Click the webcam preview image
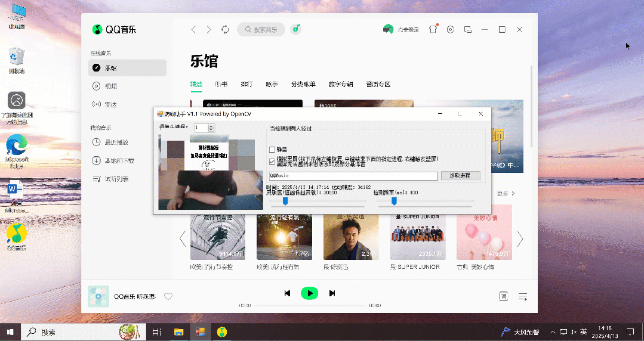This screenshot has width=644, height=341. coord(211,172)
